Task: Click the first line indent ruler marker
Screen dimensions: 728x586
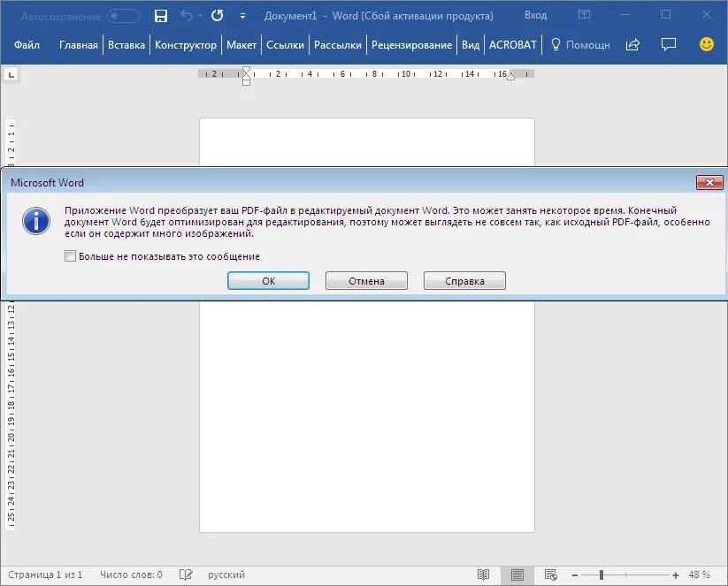Action: click(247, 70)
